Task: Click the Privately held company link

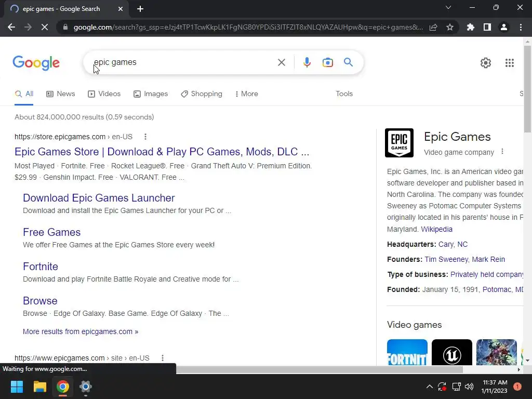Action: [x=486, y=274]
